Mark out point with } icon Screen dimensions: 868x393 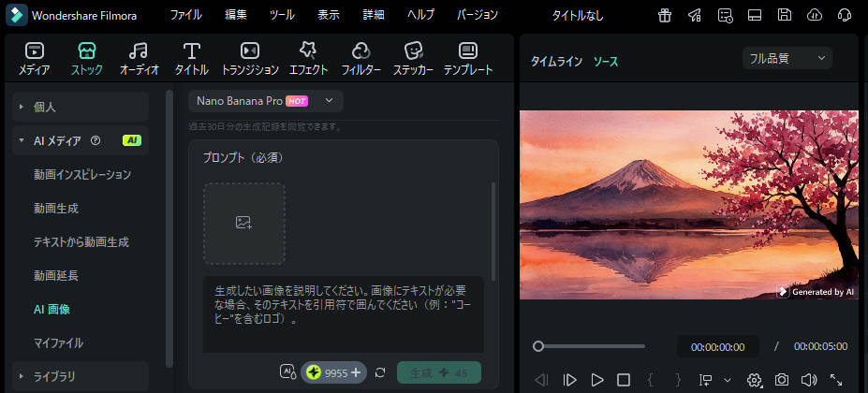679,380
